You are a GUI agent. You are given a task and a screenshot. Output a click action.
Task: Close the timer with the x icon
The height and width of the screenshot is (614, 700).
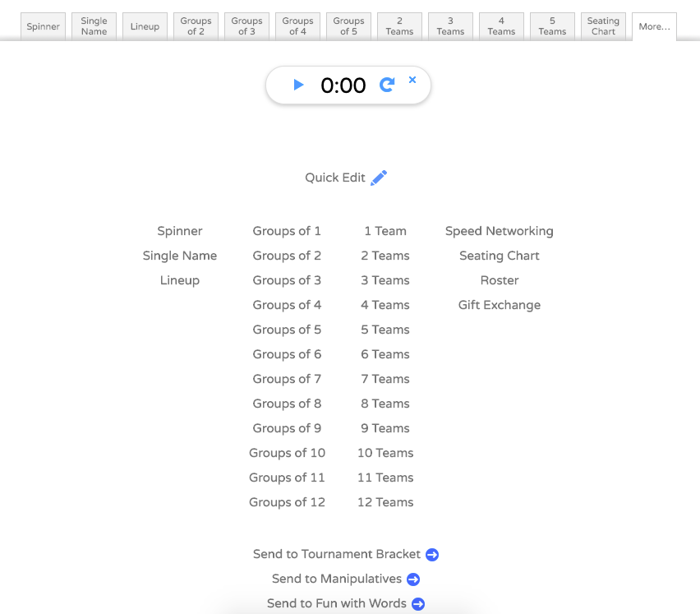(x=412, y=80)
